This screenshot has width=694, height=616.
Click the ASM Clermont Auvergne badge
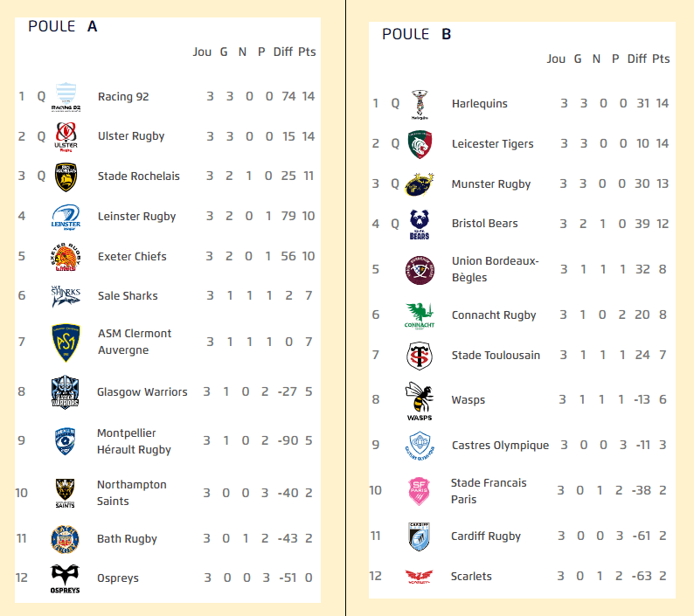66,342
